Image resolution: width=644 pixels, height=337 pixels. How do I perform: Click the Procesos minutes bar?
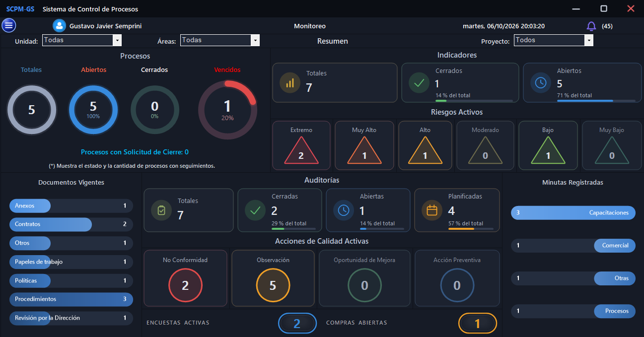(x=573, y=311)
